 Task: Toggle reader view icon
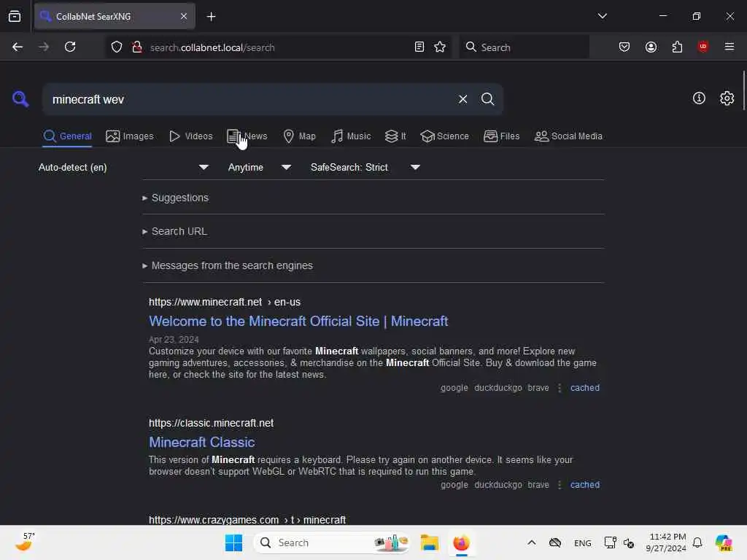pyautogui.click(x=419, y=47)
